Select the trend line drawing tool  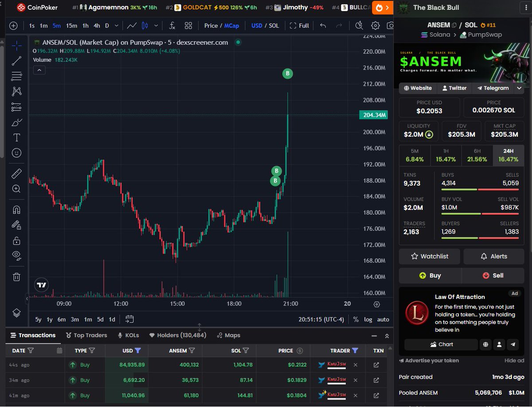tap(16, 61)
